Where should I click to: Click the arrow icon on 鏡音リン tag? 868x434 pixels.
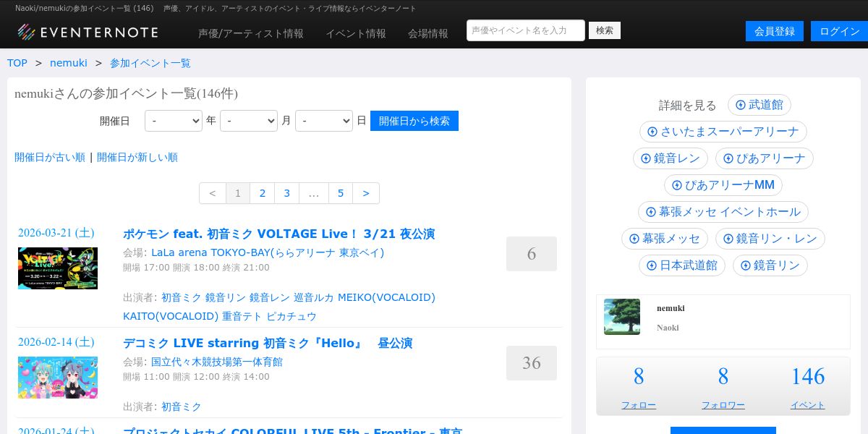[746, 265]
